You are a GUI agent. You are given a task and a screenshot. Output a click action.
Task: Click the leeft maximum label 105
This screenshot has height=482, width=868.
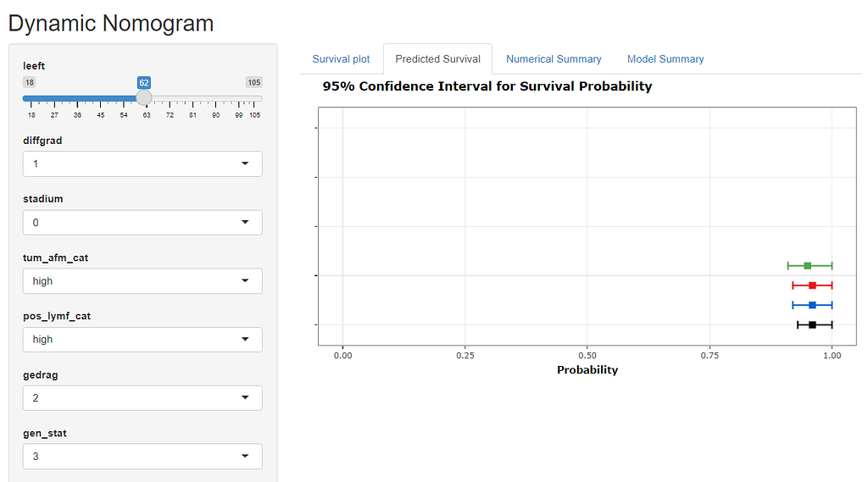point(254,82)
